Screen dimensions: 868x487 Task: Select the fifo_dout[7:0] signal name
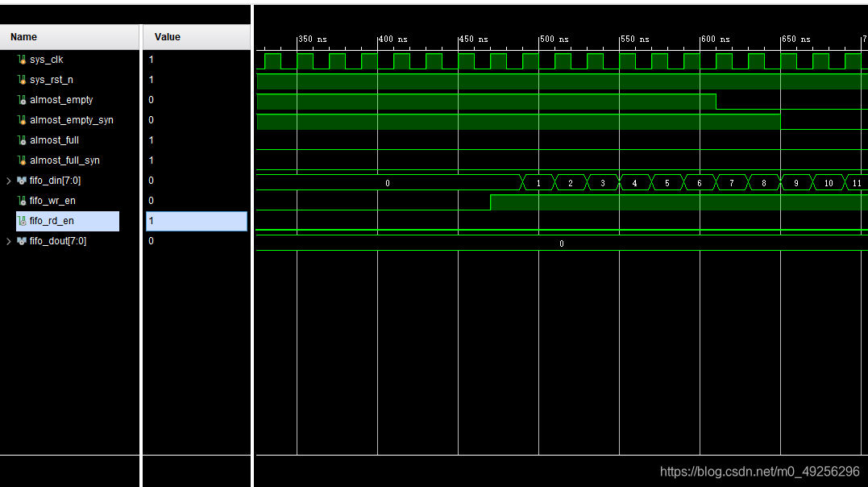[x=58, y=241]
